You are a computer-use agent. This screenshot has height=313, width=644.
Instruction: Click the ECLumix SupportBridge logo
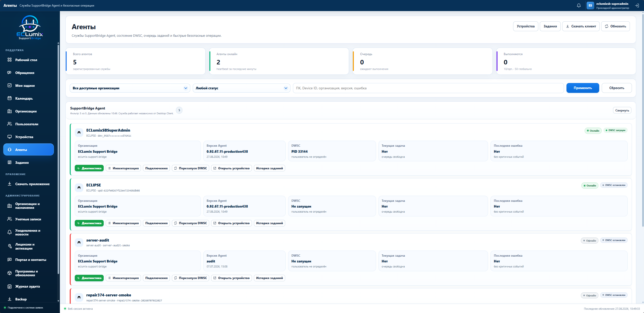point(30,27)
